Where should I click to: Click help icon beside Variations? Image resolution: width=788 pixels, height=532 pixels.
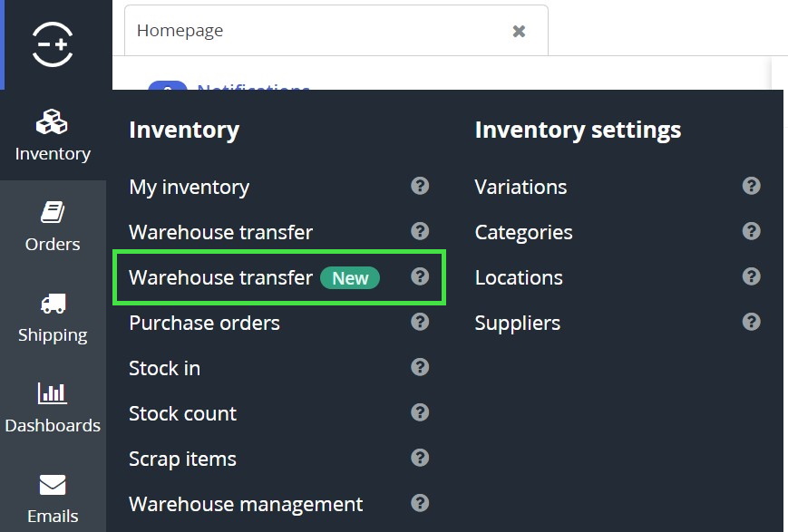(x=751, y=186)
